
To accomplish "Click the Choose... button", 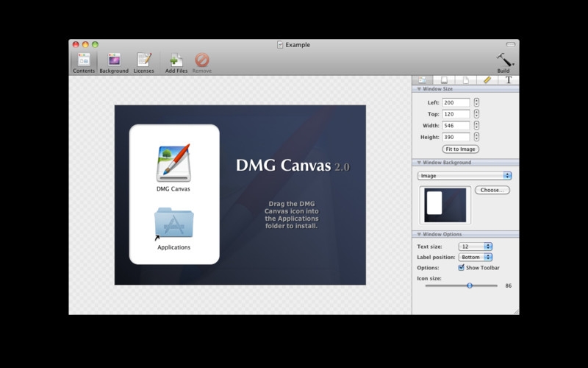I will [492, 190].
